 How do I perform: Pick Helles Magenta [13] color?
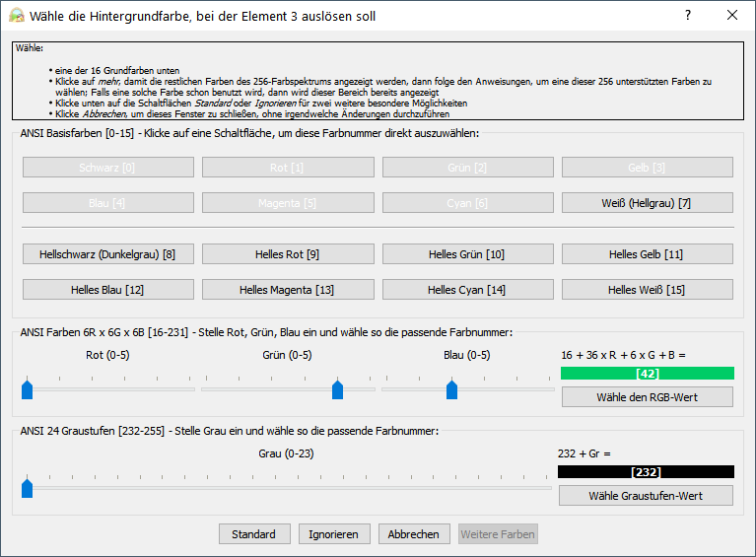[288, 290]
